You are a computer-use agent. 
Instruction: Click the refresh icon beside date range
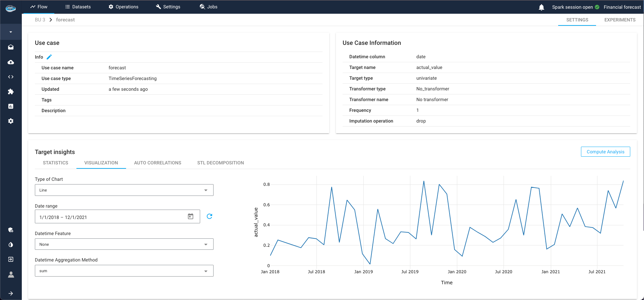[x=210, y=216]
